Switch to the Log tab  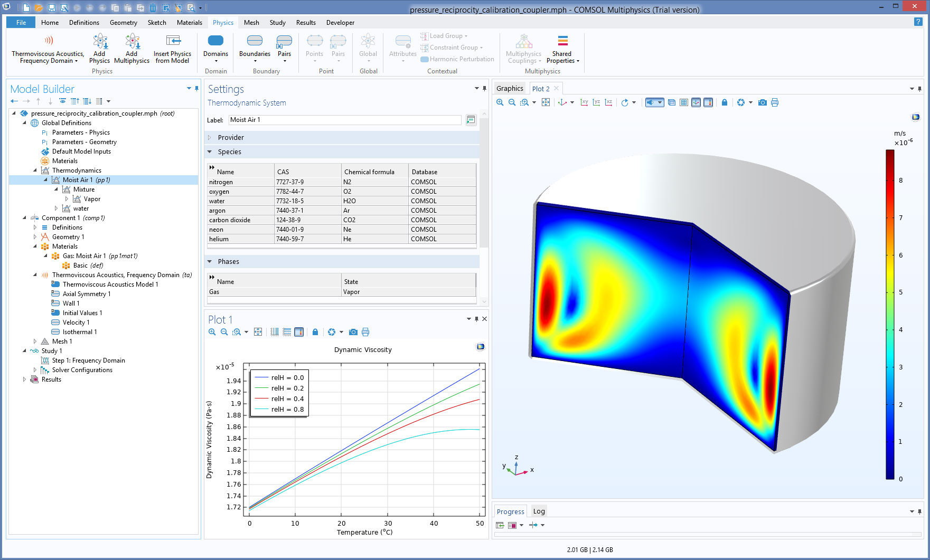(539, 511)
